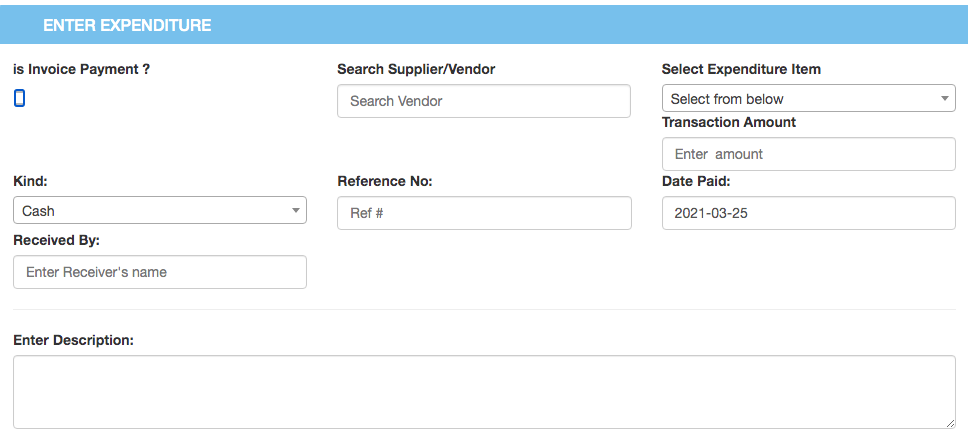
Task: Click the Date Paid: label
Action: coord(696,181)
